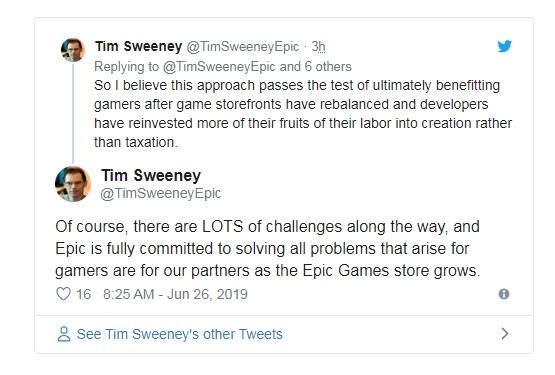Click the main tweet text about LOTS of challenges
This screenshot has height=375, width=555.
pyautogui.click(x=268, y=249)
